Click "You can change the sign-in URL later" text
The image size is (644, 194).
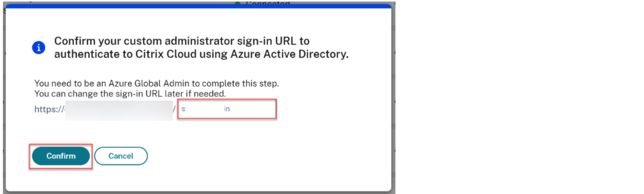[130, 94]
